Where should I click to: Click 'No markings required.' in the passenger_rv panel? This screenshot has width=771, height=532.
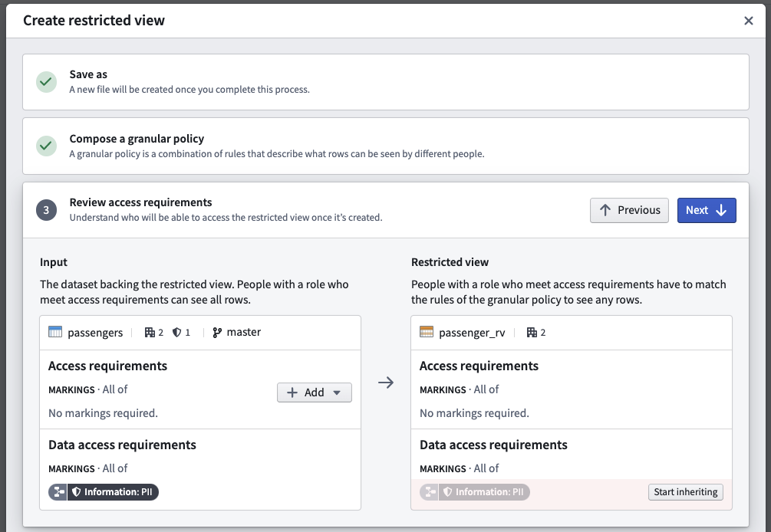pos(475,413)
